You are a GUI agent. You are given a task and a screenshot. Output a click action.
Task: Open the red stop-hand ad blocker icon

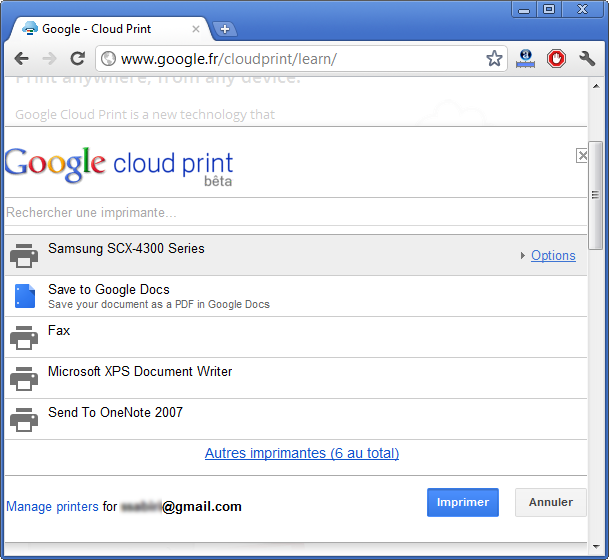556,59
